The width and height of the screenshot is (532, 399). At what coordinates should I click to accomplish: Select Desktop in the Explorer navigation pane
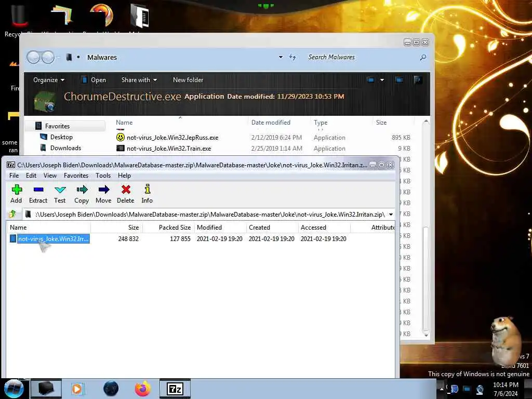61,137
